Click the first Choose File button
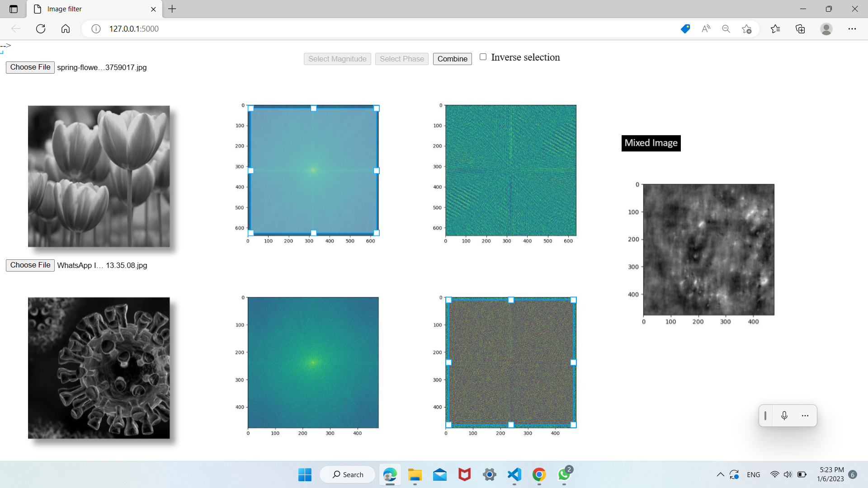The image size is (868, 488). [x=30, y=67]
